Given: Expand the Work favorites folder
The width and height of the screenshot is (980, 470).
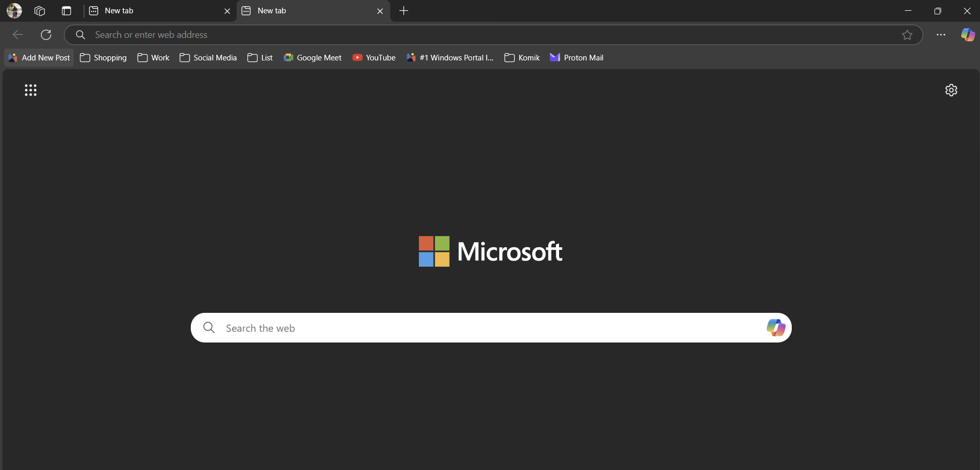Looking at the screenshot, I should point(153,58).
